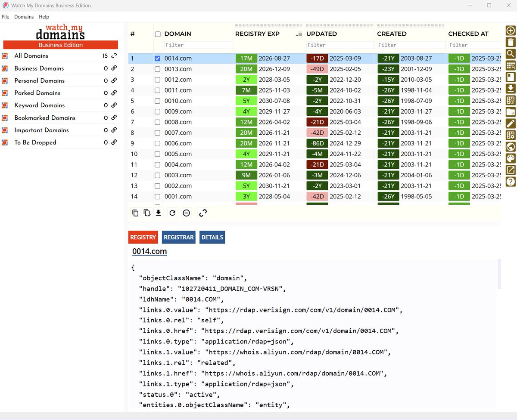517x420 pixels.
Task: Open the folder with checkmark icon
Action: tap(511, 112)
